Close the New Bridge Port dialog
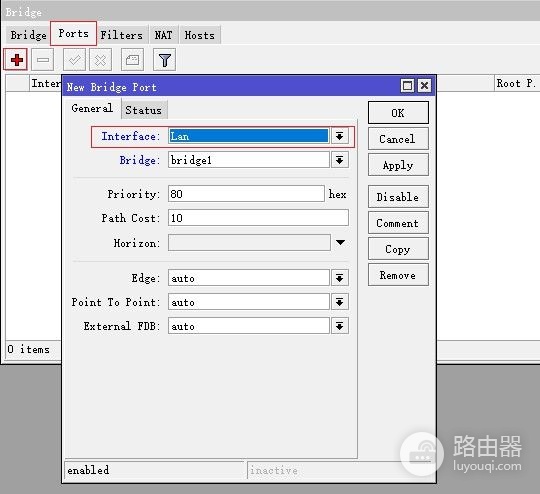Viewport: 540px width, 494px height. tap(424, 85)
